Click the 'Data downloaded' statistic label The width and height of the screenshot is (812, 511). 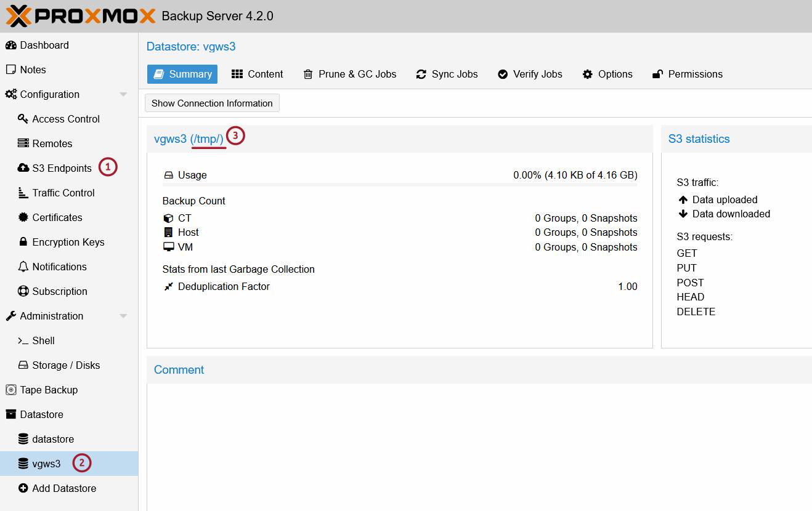731,214
